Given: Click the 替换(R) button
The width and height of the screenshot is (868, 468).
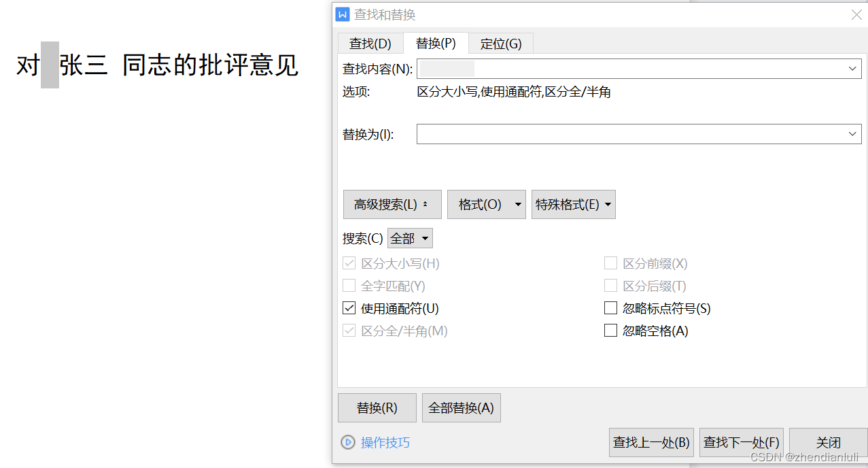Looking at the screenshot, I should pos(377,407).
